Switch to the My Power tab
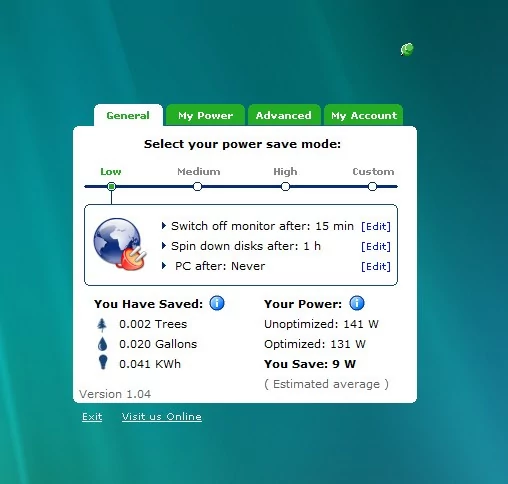The height and width of the screenshot is (484, 508). [205, 115]
